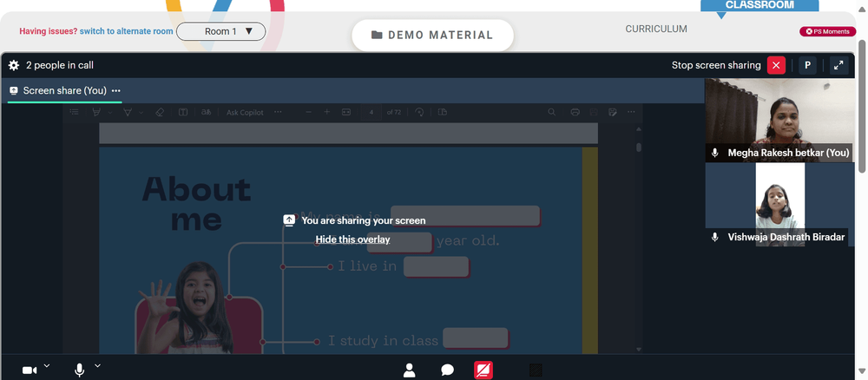Click Megha's microphone status icon

click(715, 153)
